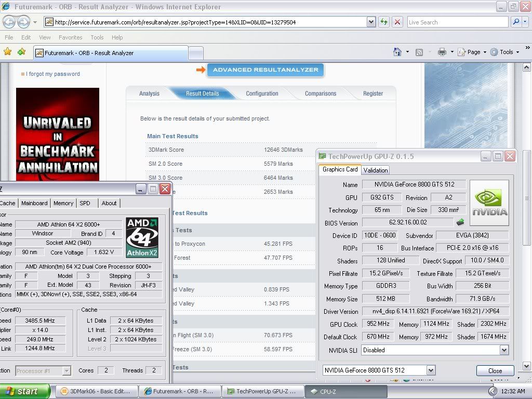Click the IE Refresh page icon
Image resolution: width=532 pixels, height=399 pixels.
coord(384,22)
